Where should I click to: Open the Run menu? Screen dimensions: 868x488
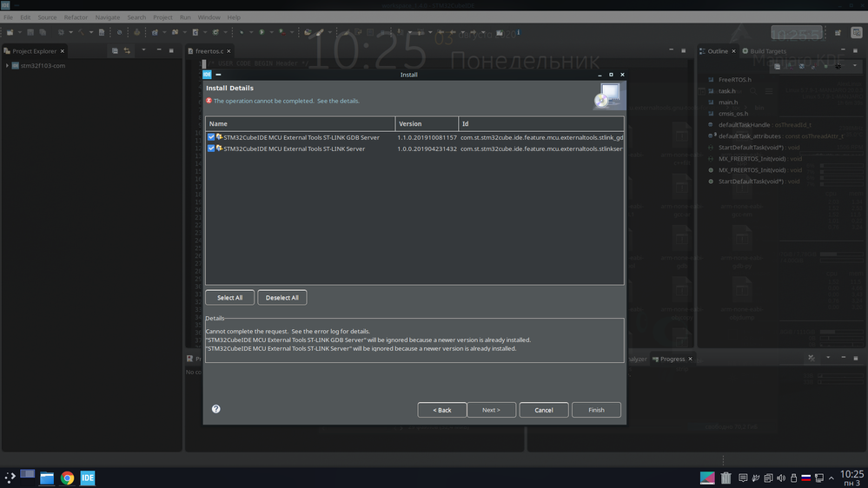(x=185, y=17)
